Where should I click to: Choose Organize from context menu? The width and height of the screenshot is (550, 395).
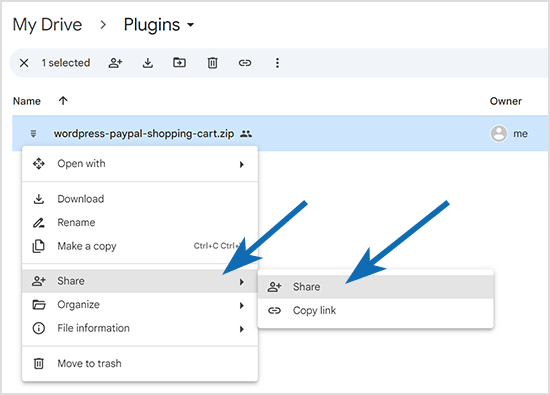[x=140, y=304]
